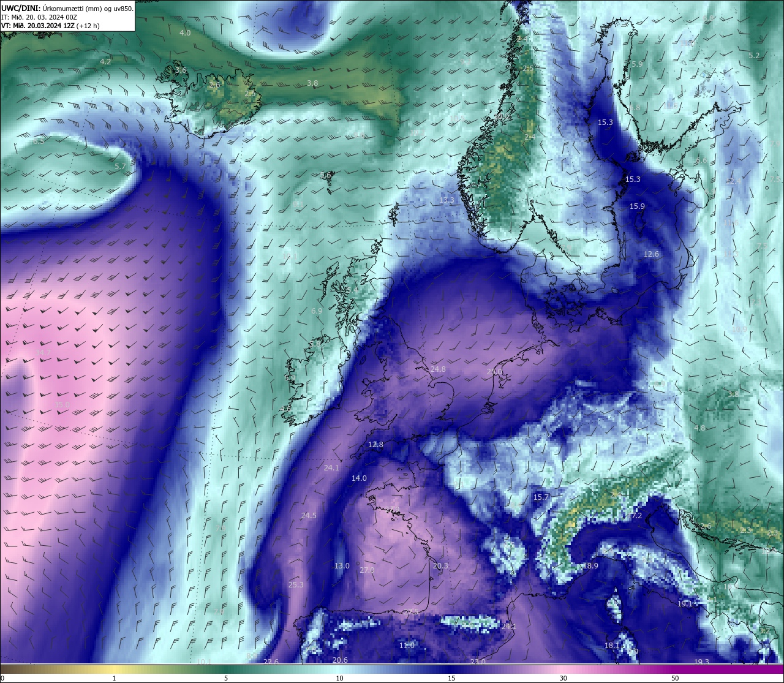Viewport: 784px width, 683px height.
Task: Click the 11.0 value over Spain
Action: 407,646
